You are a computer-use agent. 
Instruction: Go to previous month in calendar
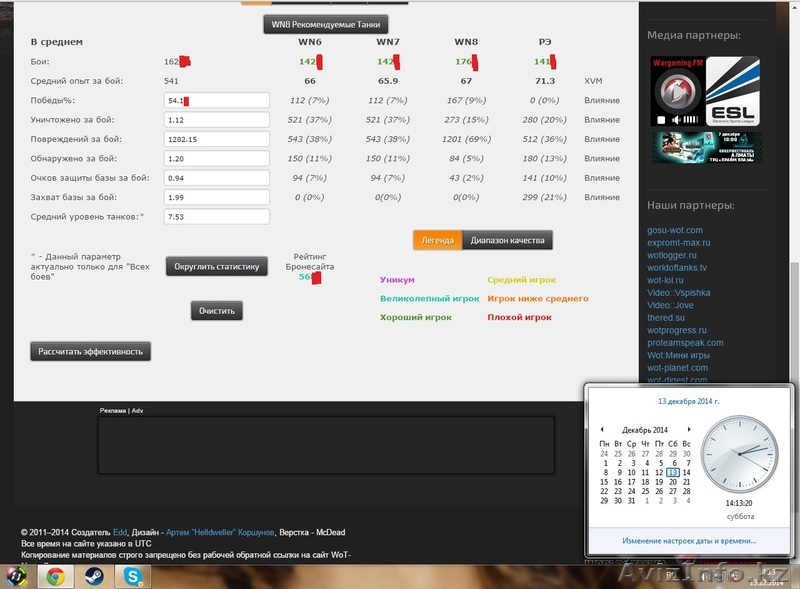coord(602,429)
